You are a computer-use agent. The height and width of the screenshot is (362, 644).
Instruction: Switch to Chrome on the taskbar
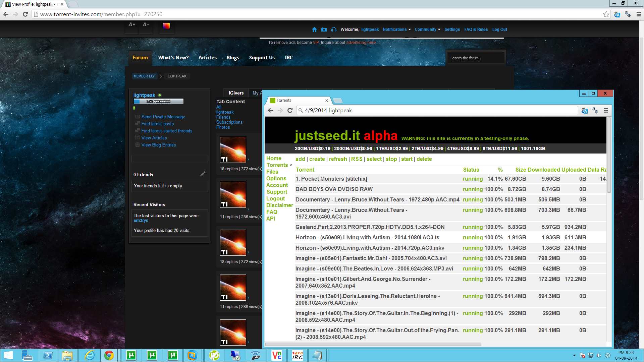click(x=109, y=355)
